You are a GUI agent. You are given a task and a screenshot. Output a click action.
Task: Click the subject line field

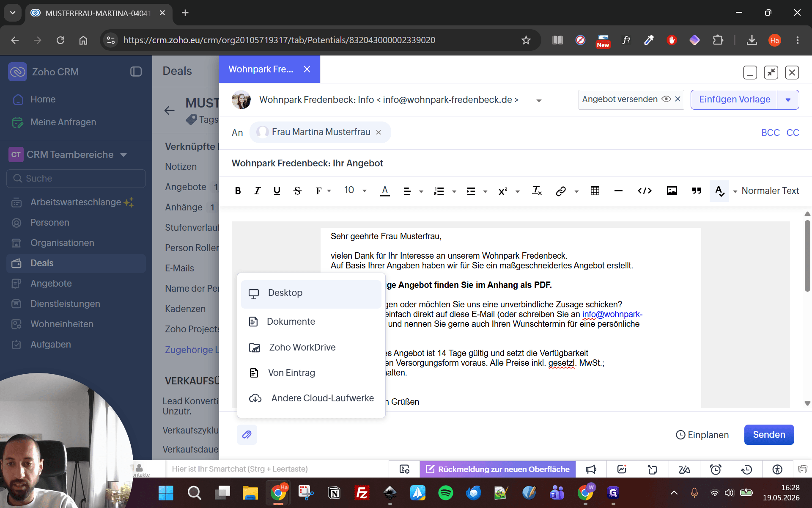515,163
